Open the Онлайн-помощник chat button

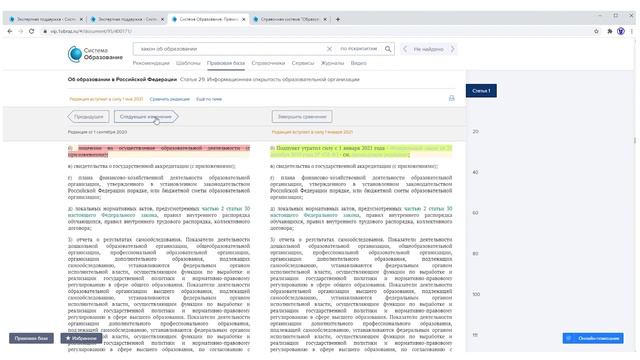[593, 338]
